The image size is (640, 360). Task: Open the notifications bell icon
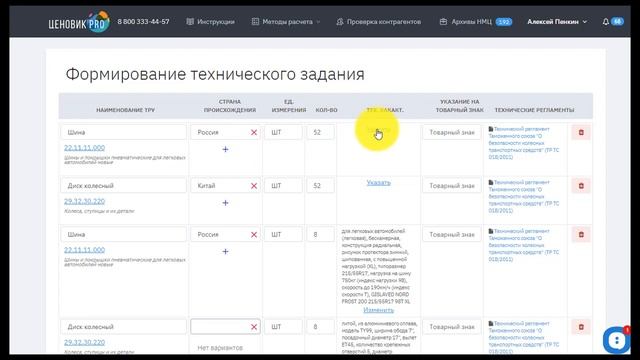606,22
